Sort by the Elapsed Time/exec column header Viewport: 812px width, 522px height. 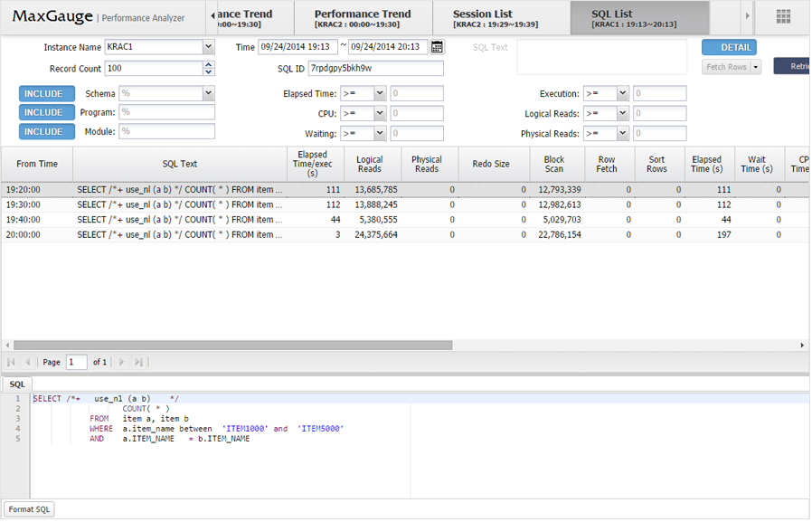(312, 164)
